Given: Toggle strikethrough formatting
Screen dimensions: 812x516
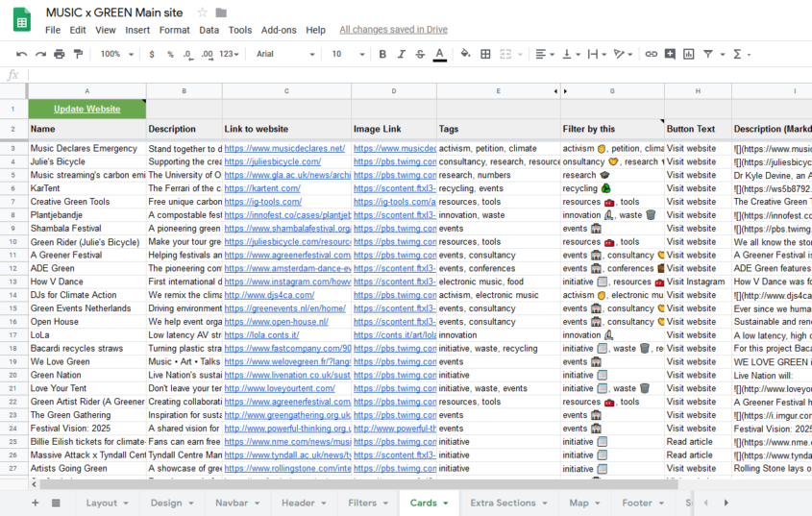Looking at the screenshot, I should point(420,54).
